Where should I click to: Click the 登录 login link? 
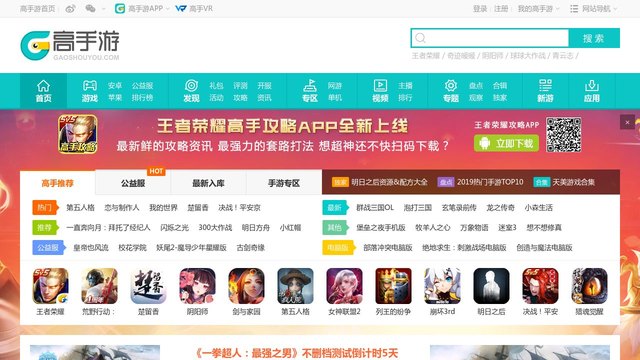480,9
